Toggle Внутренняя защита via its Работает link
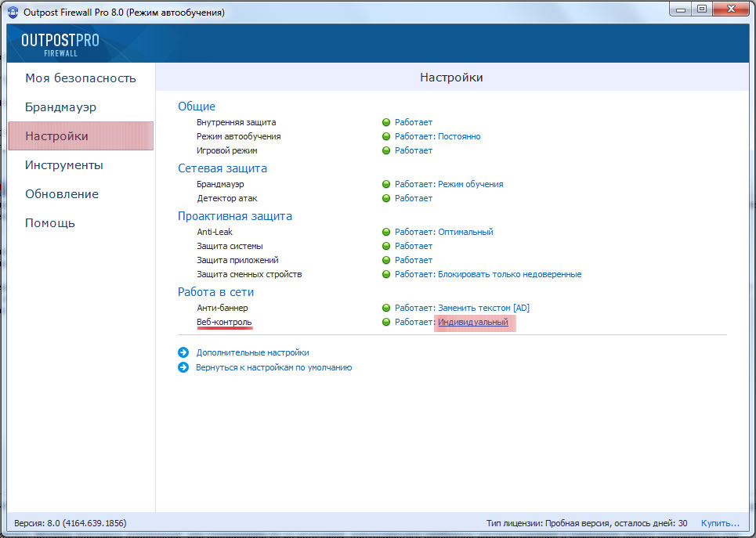The height and width of the screenshot is (538, 756). [x=413, y=123]
